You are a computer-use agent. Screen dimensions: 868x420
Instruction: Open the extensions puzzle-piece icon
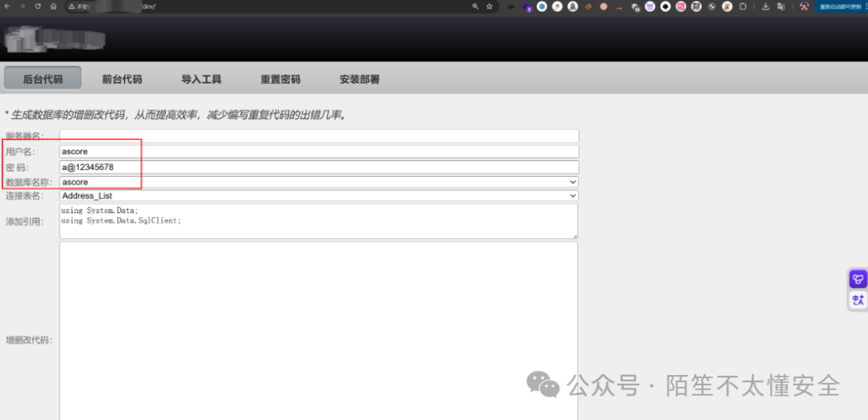[743, 6]
